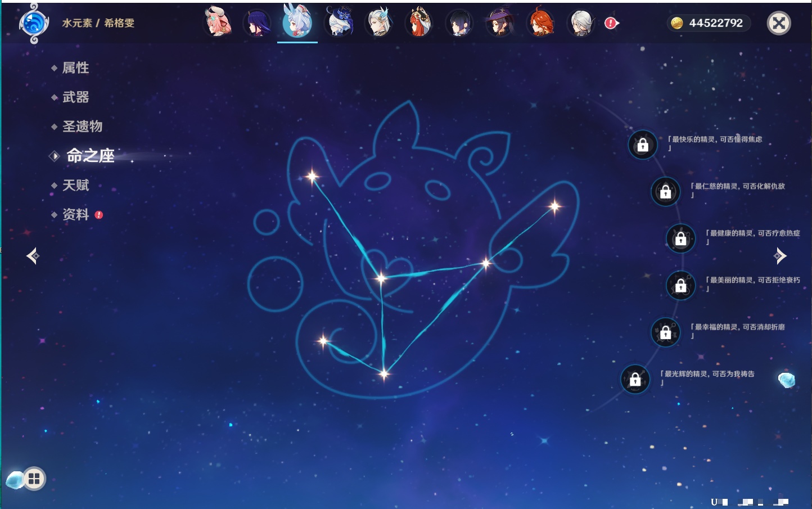Click the crystal icon below the right arrow
812x509 pixels.
[x=787, y=380]
